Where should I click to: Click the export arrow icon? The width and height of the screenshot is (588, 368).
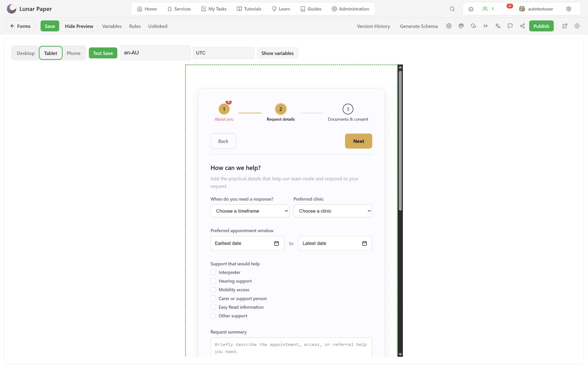click(x=486, y=26)
